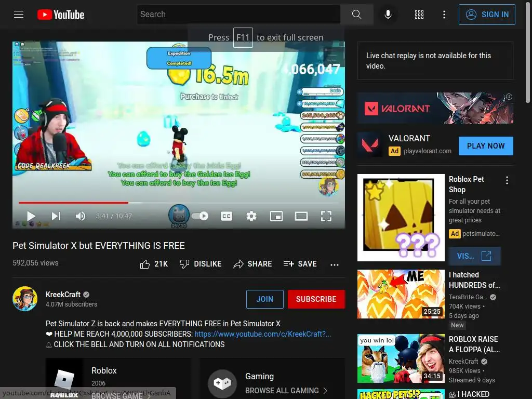This screenshot has height=399, width=532.
Task: Open the Valorant ad info icon
Action: coord(509,97)
